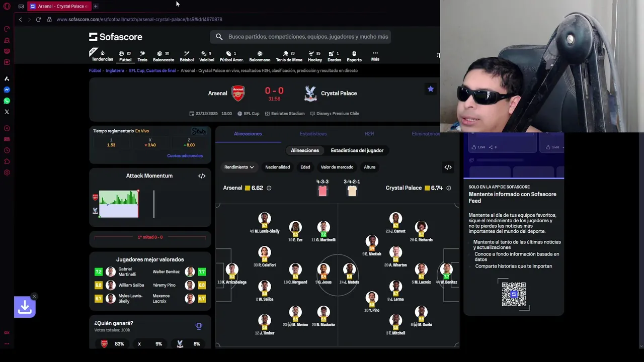Enable the Edad filter chip
644x362 pixels.
tap(305, 167)
